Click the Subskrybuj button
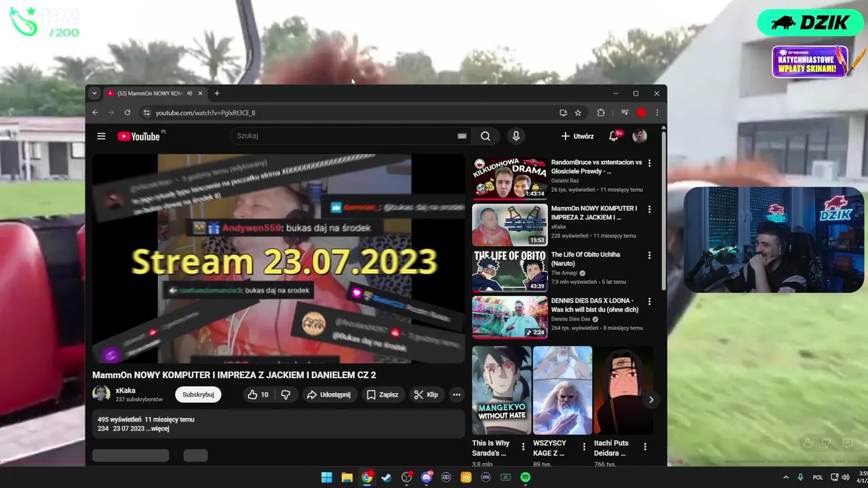 [x=198, y=394]
